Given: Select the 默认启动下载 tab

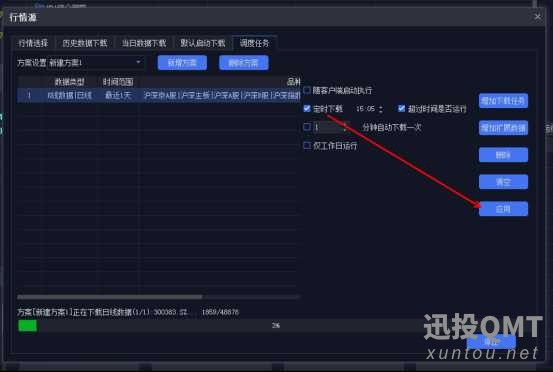Looking at the screenshot, I should (x=203, y=43).
